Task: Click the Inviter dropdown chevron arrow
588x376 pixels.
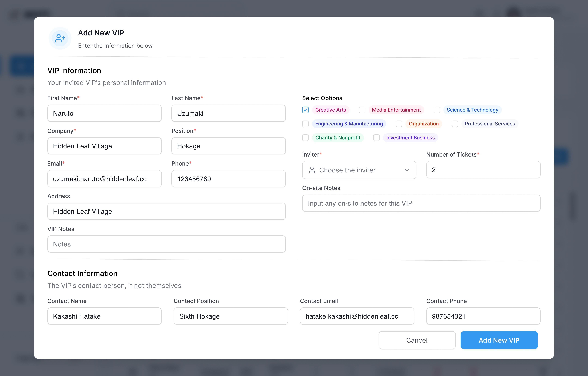Action: pyautogui.click(x=407, y=170)
